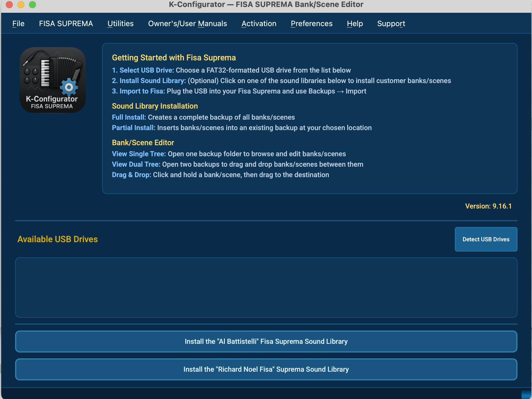Click the '2. Install Sound Library:' text
This screenshot has height=399, width=532.
point(149,81)
